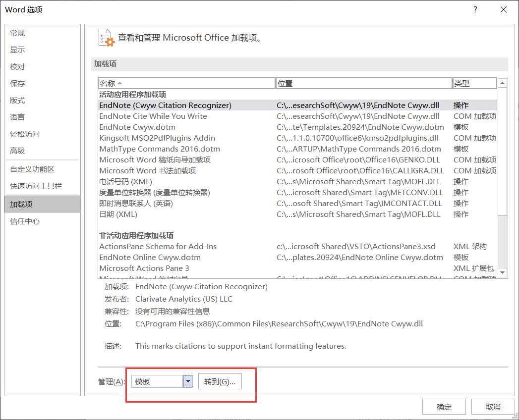Click publisher Clarivate Analytics (US) LLC text
This screenshot has width=519, height=420.
click(184, 299)
